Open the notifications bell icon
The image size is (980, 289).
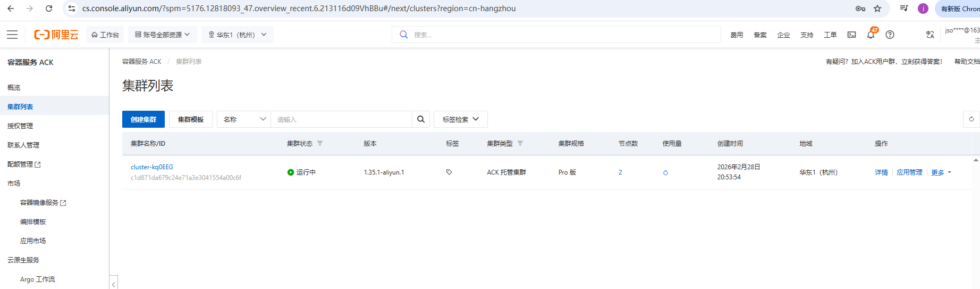click(x=871, y=35)
